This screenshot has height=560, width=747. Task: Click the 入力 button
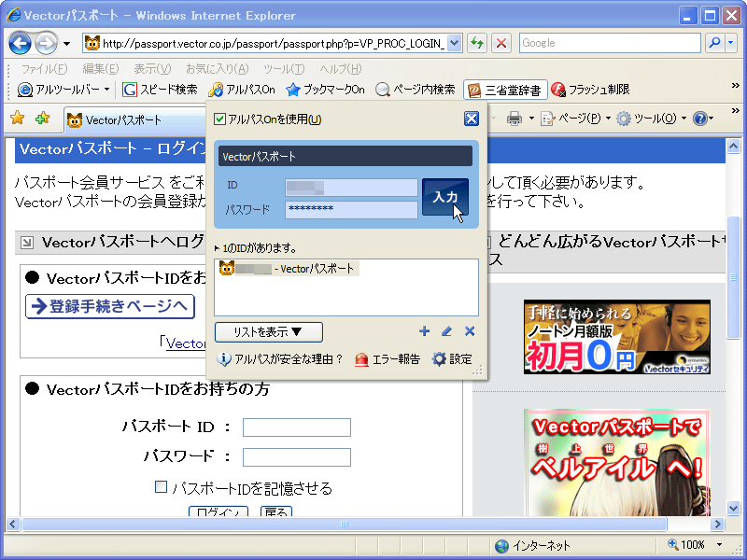[x=445, y=197]
